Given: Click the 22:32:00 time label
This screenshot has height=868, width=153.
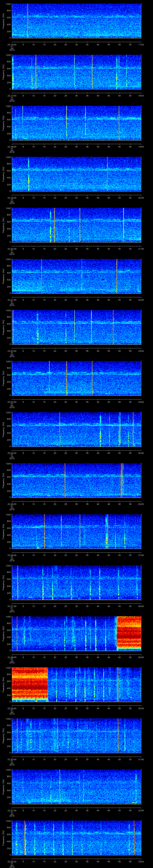Looking at the screenshot, I should (x=12, y=861).
